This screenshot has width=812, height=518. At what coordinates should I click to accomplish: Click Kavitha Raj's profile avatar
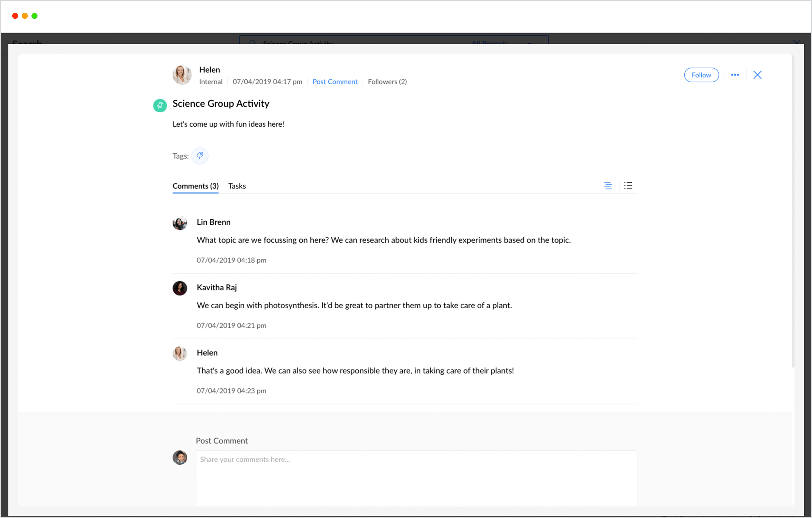tap(180, 288)
